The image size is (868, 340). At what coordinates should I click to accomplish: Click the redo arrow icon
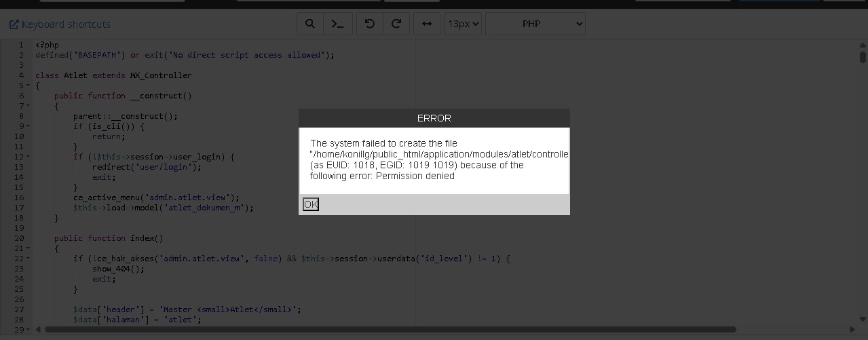(396, 24)
